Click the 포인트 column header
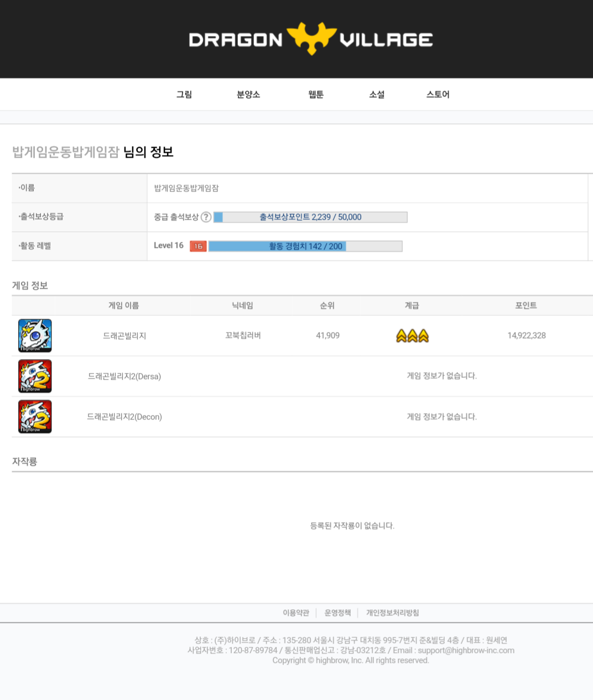Viewport: 593px width, 700px height. (x=526, y=305)
